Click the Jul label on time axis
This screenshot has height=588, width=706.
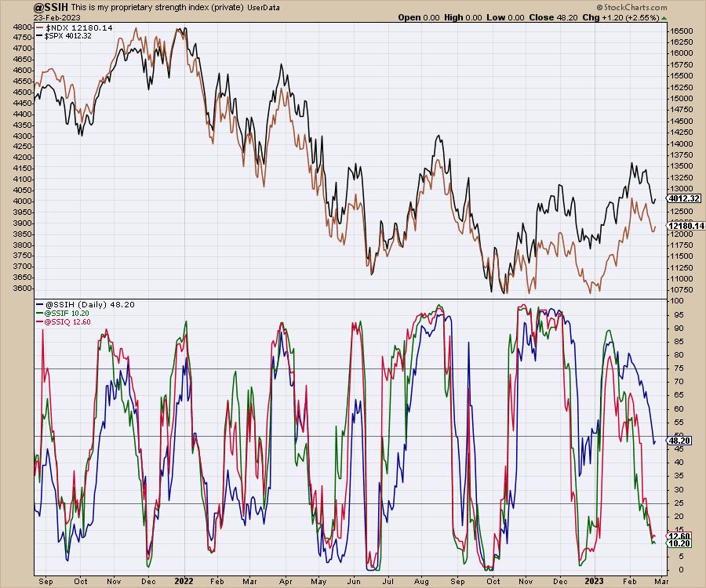coord(389,582)
